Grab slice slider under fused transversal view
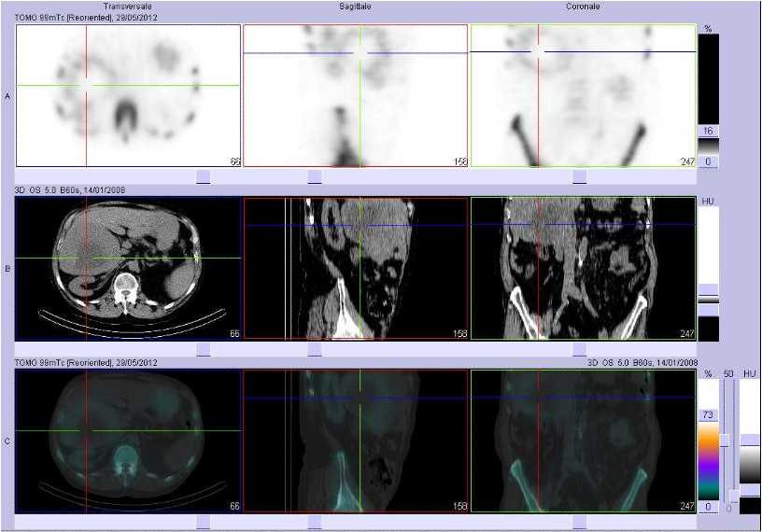 (x=204, y=523)
